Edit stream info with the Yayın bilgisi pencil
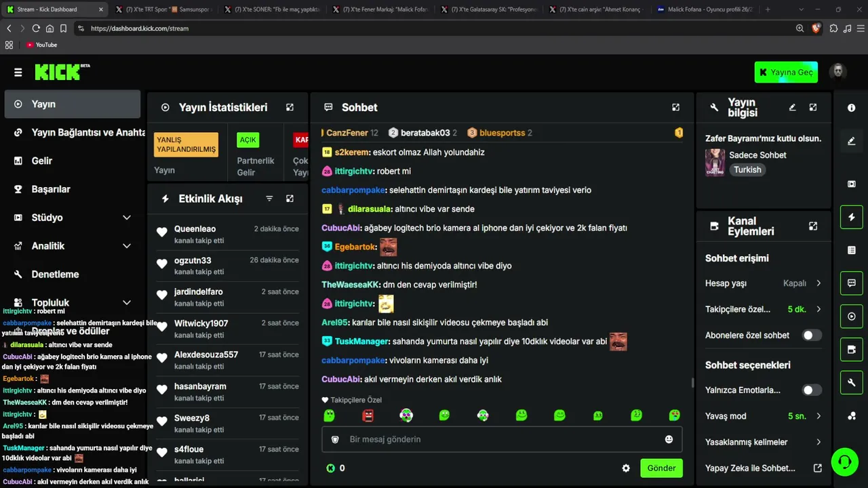868x488 pixels. coord(792,107)
